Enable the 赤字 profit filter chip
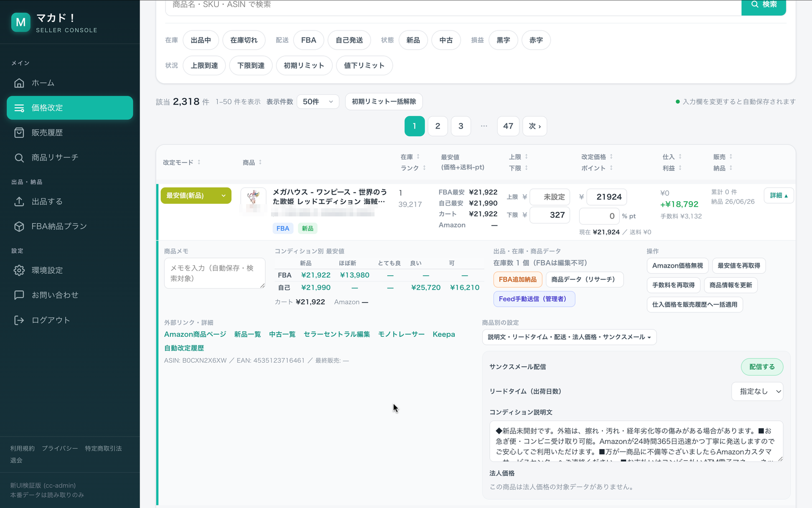The image size is (812, 508). click(x=536, y=40)
